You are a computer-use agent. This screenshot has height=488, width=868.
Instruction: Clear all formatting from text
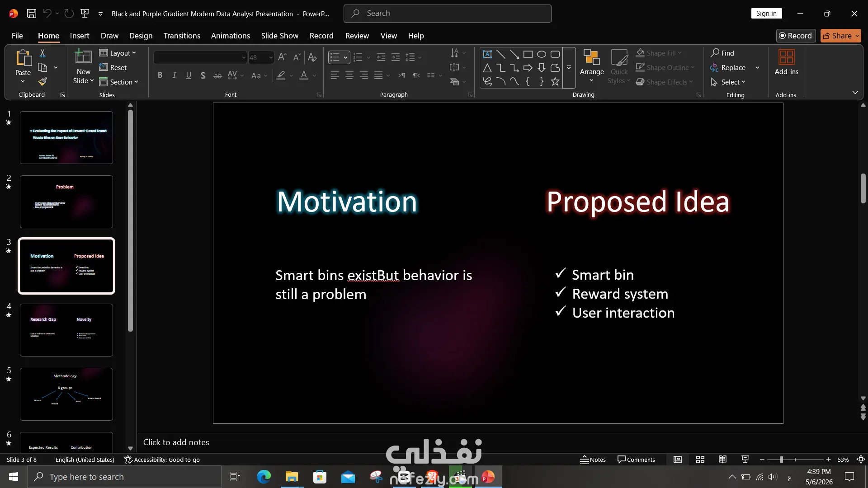(312, 57)
